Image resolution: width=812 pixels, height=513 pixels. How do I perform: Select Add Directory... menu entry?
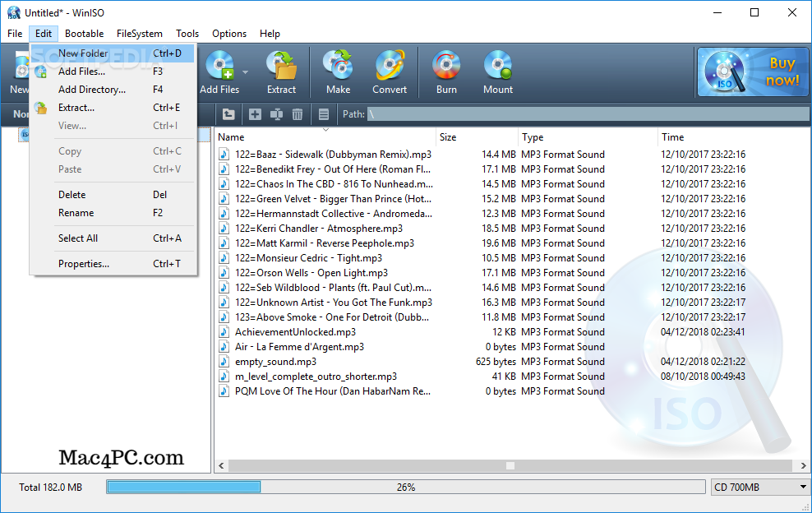click(113, 90)
